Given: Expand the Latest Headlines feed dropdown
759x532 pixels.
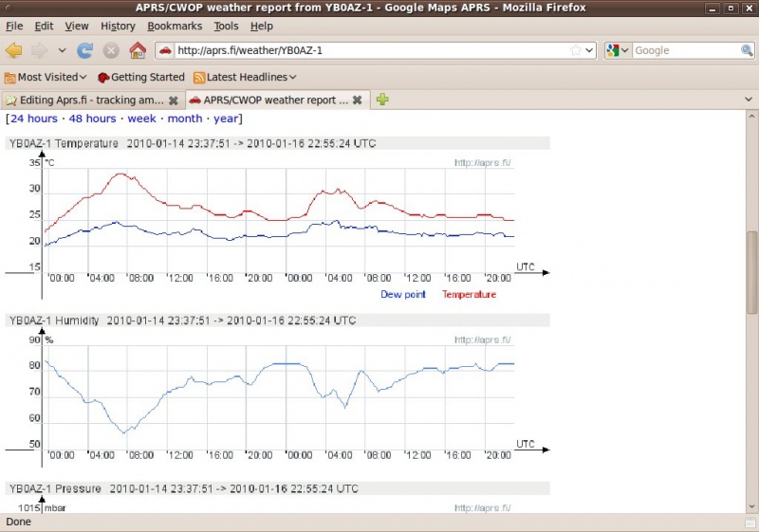Looking at the screenshot, I should click(245, 77).
